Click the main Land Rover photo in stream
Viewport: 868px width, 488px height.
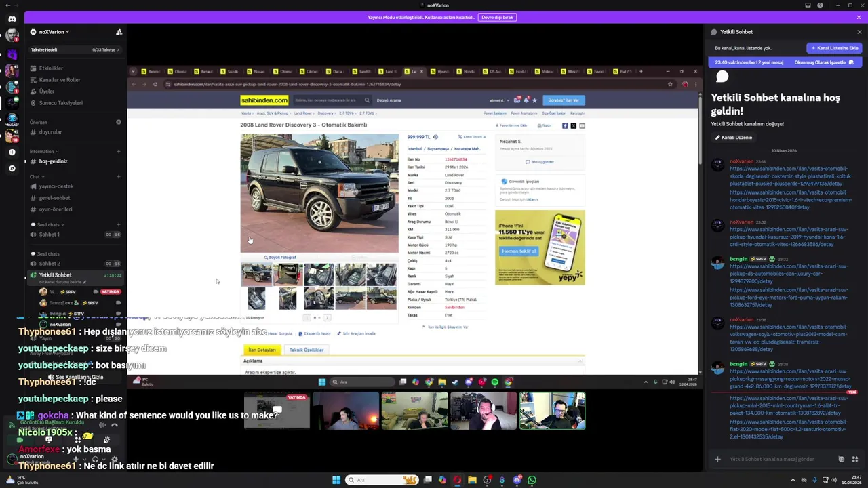(319, 193)
